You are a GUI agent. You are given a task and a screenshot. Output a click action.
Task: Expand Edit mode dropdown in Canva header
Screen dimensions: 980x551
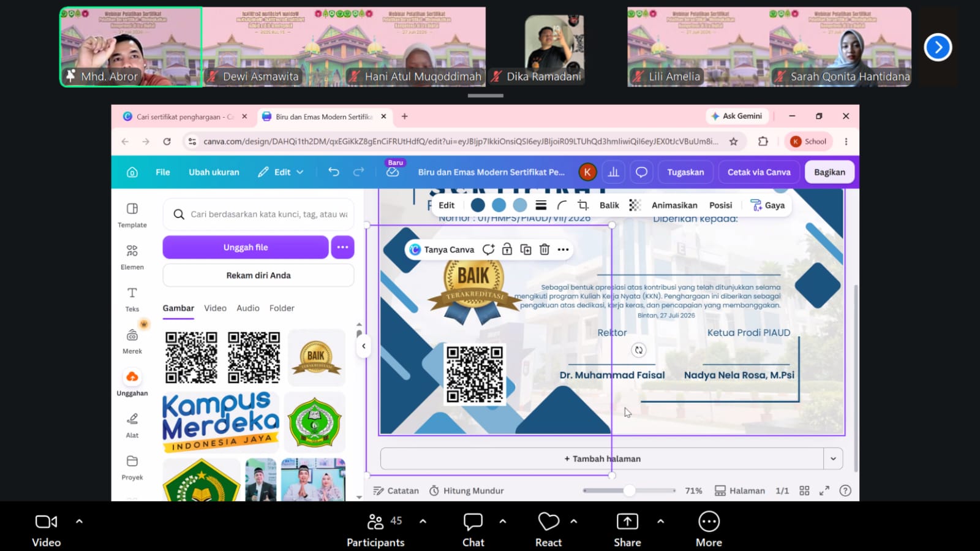pyautogui.click(x=281, y=172)
